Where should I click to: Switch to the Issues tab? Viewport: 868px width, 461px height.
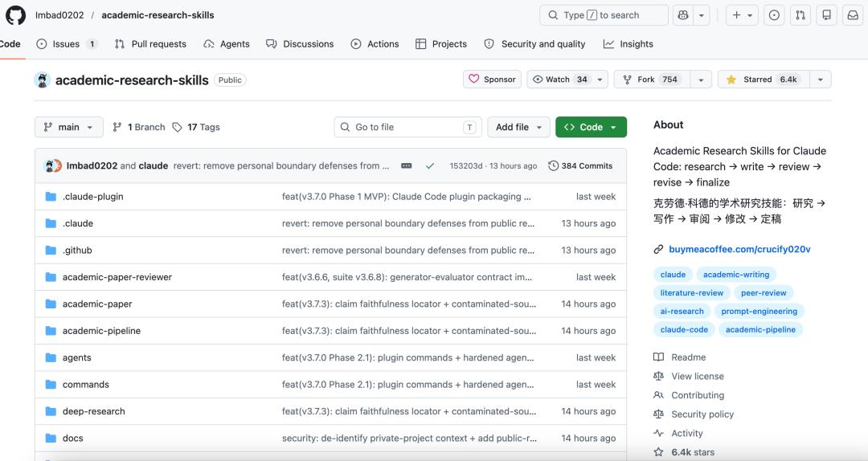[x=67, y=43]
